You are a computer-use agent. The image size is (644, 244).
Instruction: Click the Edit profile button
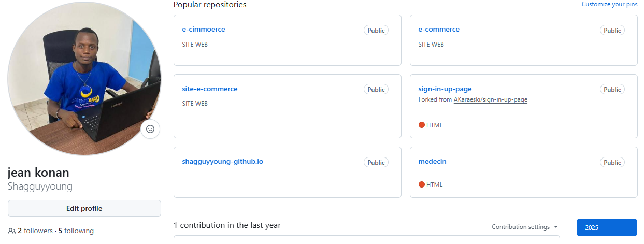coord(84,208)
